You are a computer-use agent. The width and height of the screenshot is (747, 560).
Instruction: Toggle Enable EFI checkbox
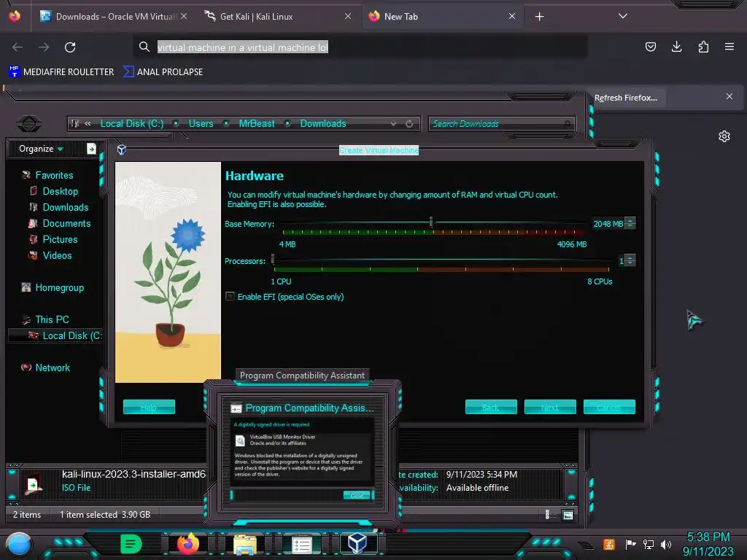coord(230,297)
